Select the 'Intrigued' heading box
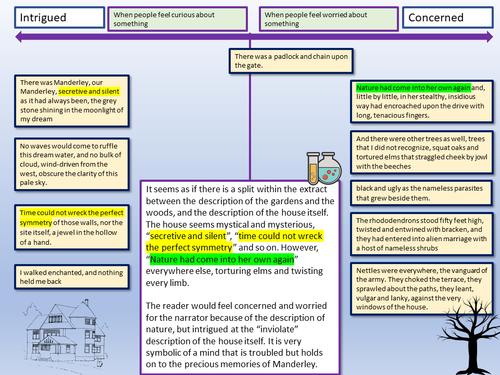This screenshot has height=375, width=500. [60, 18]
